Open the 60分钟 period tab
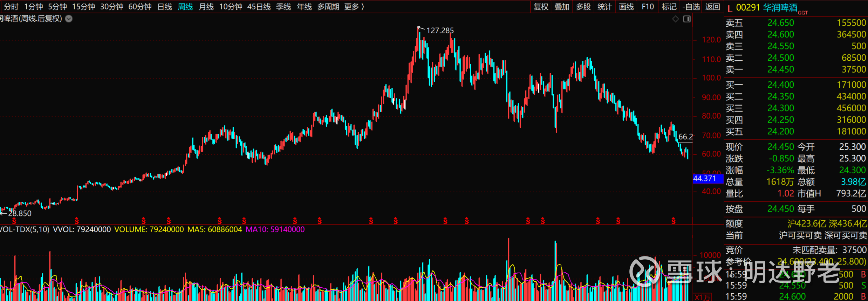Image resolution: width=868 pixels, height=301 pixels. pyautogui.click(x=140, y=7)
